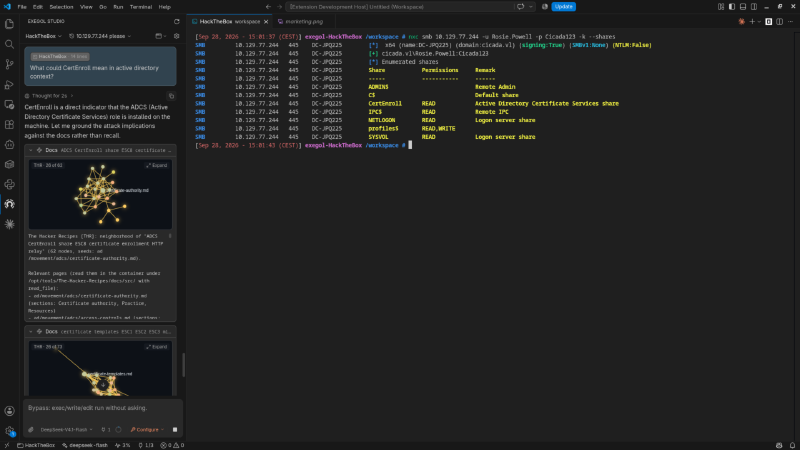Click the chat panel vertical scrollbar
This screenshot has width=800, height=450.
click(x=184, y=365)
